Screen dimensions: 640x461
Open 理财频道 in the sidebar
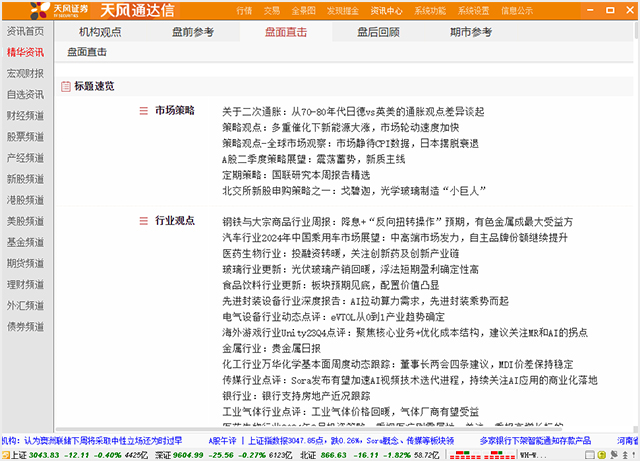[25, 285]
